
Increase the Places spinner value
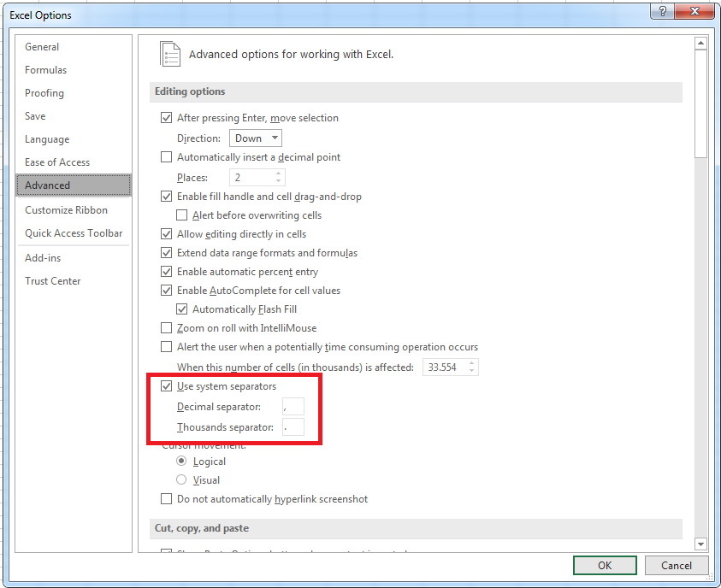pyautogui.click(x=278, y=173)
